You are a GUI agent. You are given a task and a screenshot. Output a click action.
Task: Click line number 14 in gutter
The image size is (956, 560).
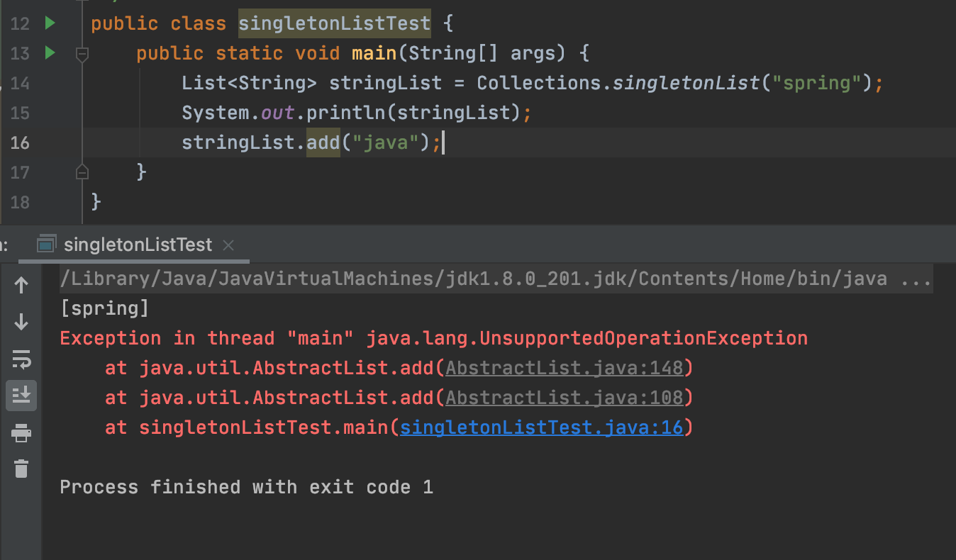[20, 83]
